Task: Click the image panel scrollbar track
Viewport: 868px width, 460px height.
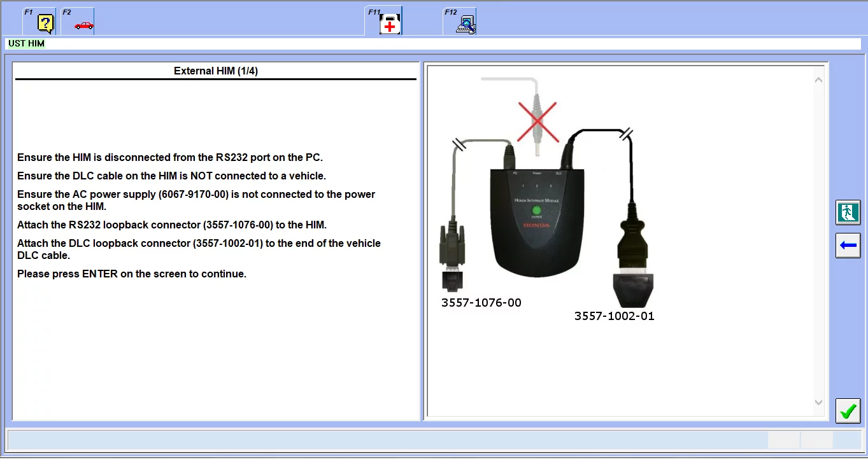Action: pyautogui.click(x=818, y=242)
